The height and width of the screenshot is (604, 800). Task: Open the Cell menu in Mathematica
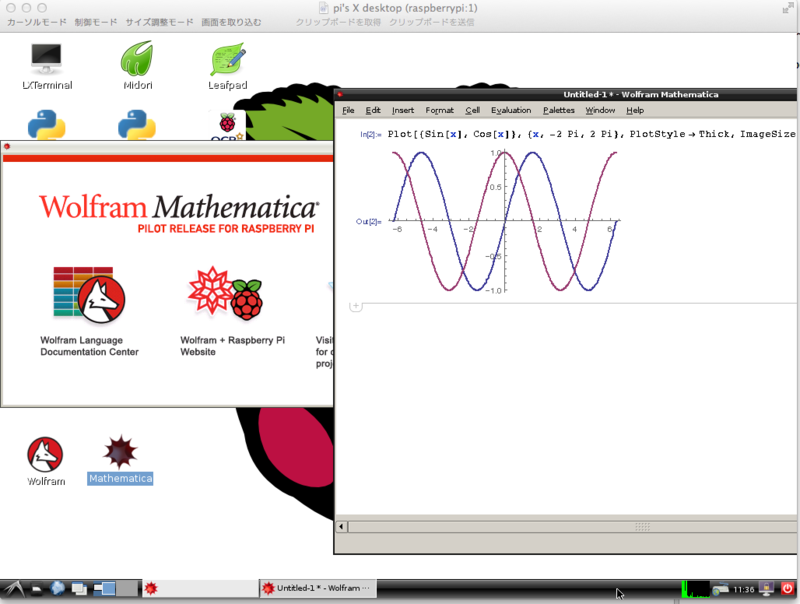point(472,110)
